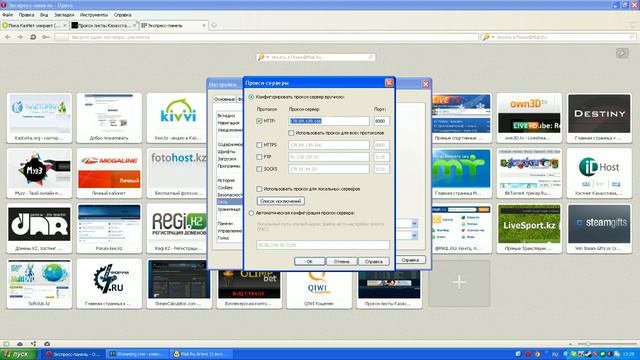Toggle panel icon in status bar
640x360 pixels.
click(x=6, y=344)
